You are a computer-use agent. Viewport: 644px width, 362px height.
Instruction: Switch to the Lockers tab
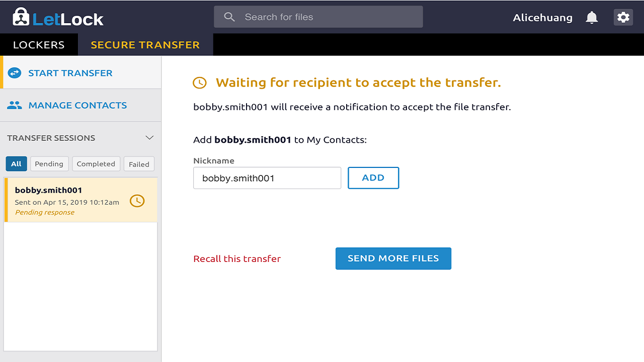pyautogui.click(x=39, y=45)
